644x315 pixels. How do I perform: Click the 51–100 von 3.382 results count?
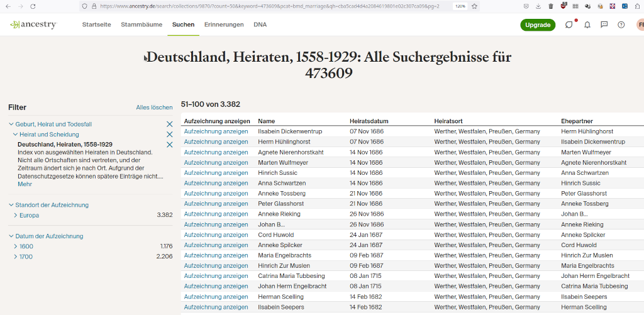pos(210,104)
